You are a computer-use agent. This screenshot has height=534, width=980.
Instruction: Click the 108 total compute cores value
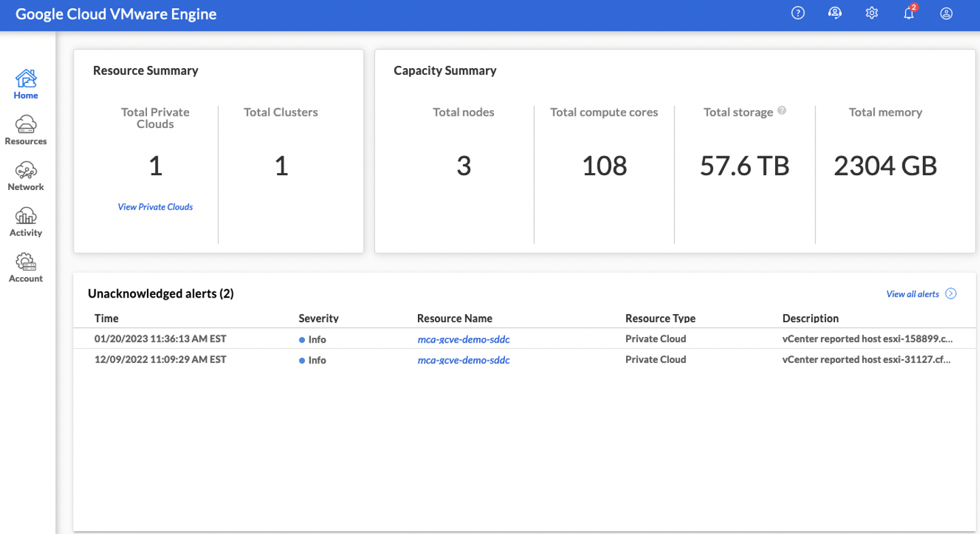pos(604,166)
